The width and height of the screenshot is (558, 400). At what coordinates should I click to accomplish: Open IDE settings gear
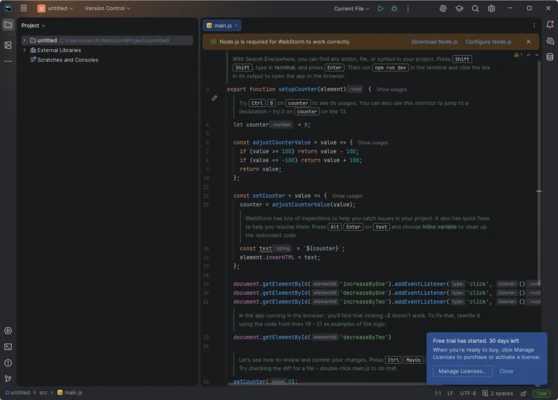491,9
